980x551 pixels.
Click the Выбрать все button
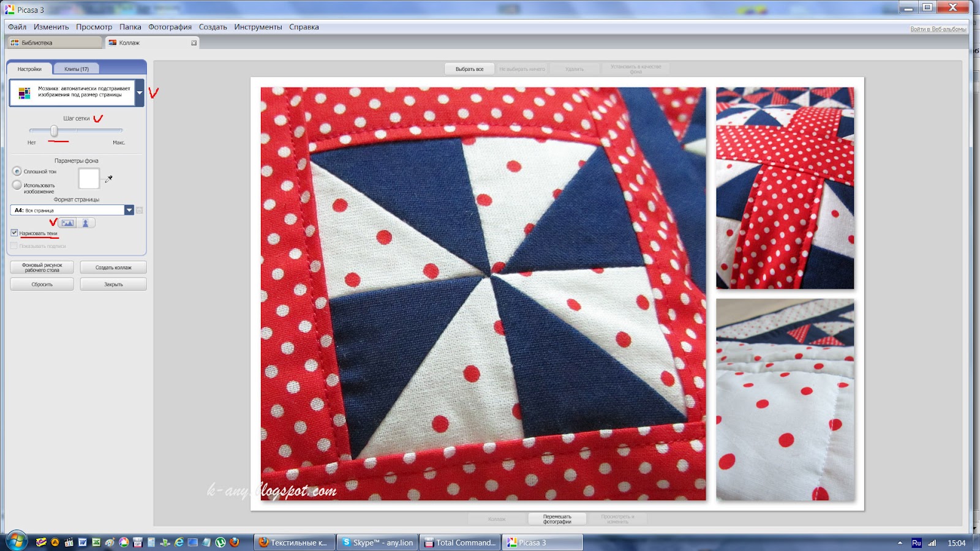[470, 69]
